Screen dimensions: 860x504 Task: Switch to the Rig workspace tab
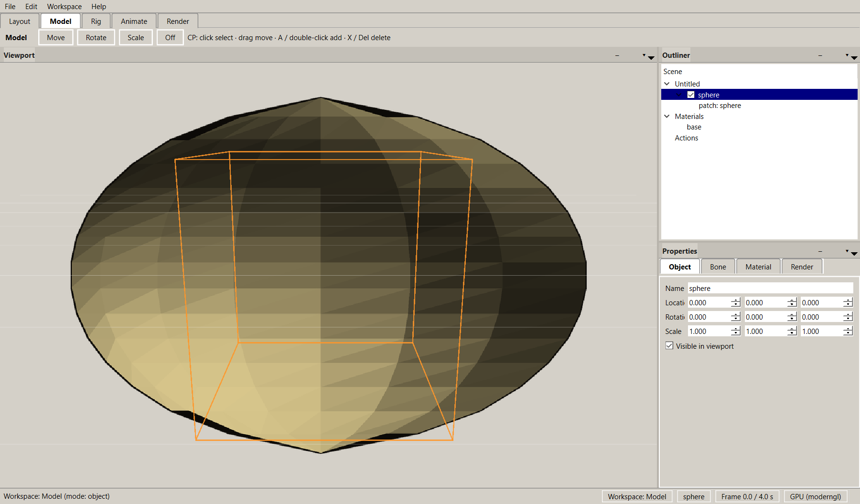(96, 21)
